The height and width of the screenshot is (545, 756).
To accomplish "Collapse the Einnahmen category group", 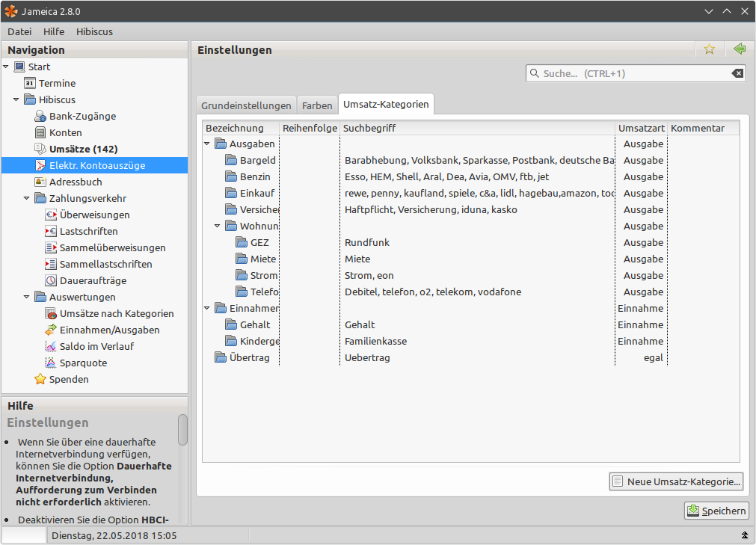I will tap(207, 308).
